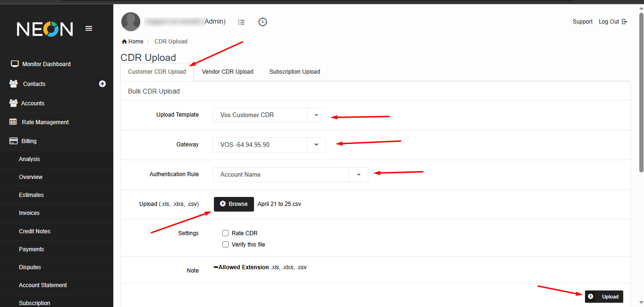Switch to Vendor CDR Upload tab

click(228, 72)
